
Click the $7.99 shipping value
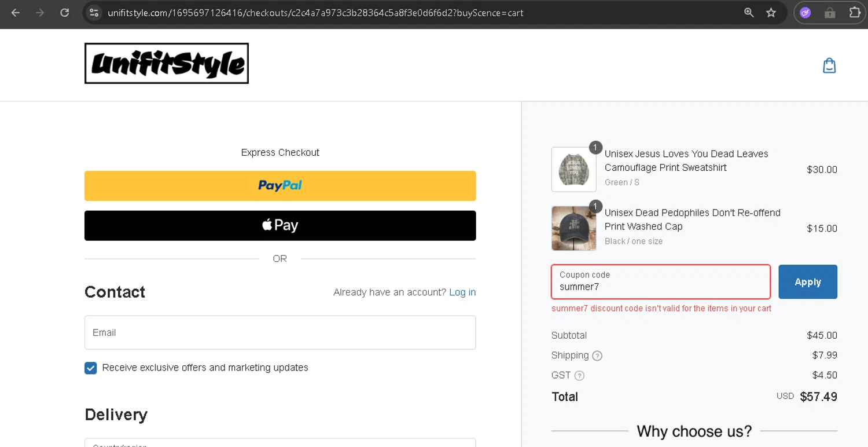(825, 355)
